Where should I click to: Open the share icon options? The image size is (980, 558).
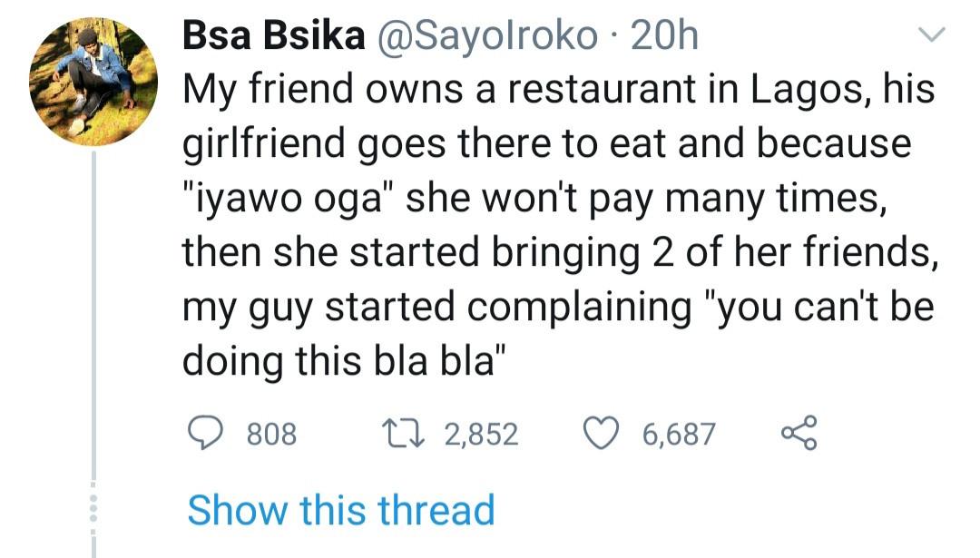pos(799,434)
